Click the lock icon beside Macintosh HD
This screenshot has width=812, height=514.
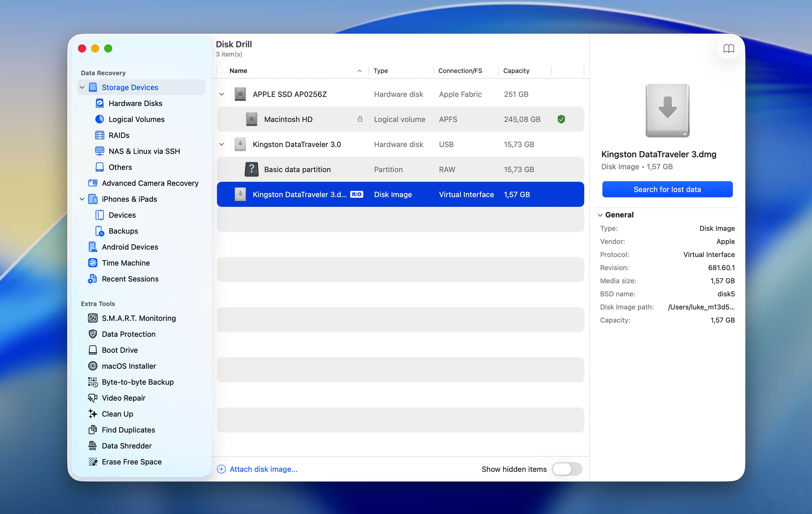pos(360,119)
